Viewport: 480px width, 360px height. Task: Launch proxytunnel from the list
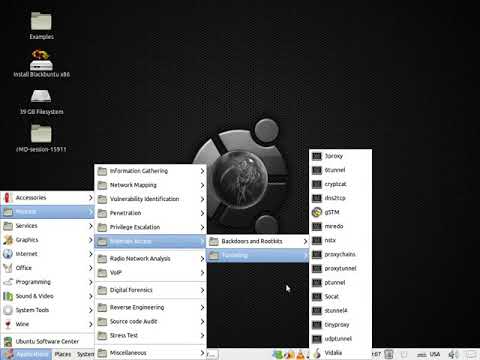click(340, 268)
